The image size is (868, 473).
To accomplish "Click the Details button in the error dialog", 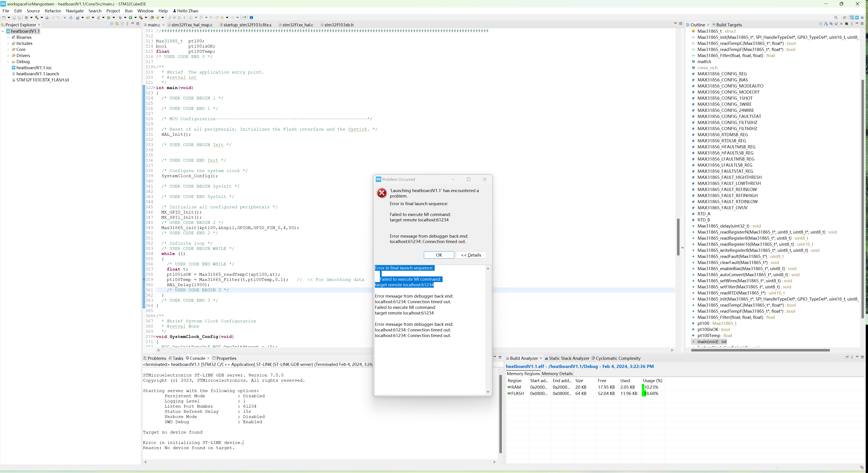I will coord(471,255).
